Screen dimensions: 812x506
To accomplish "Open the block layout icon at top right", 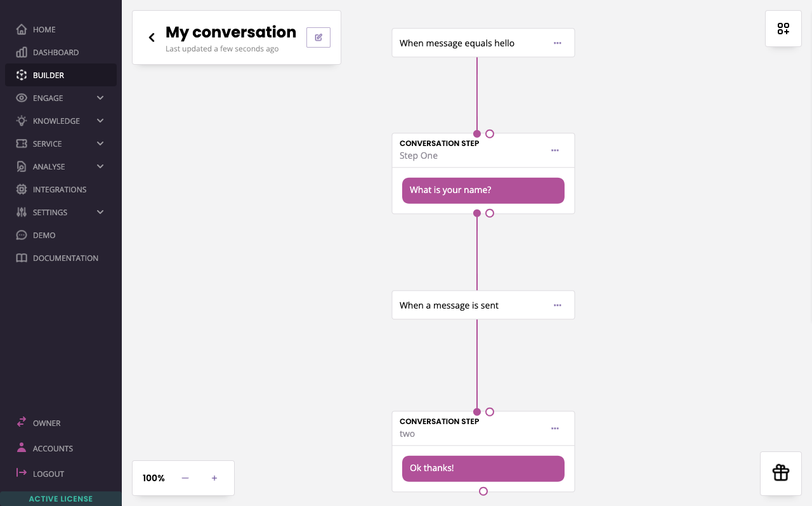I will tap(783, 28).
